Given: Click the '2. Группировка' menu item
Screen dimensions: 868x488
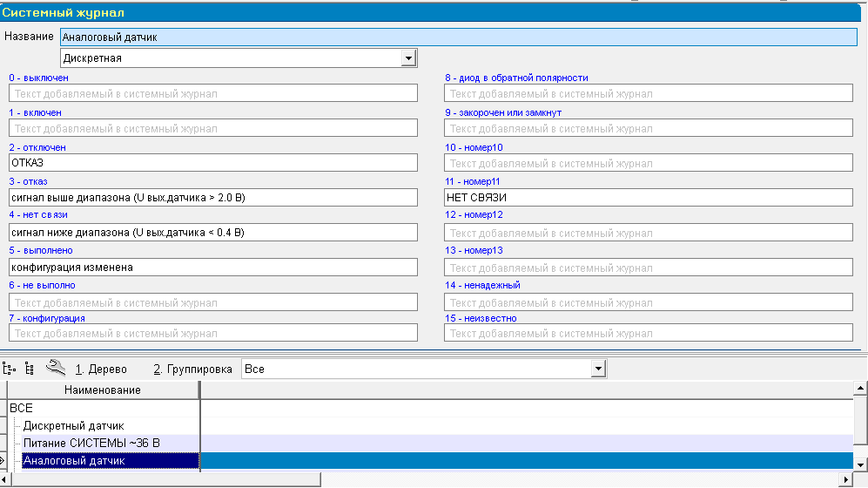Looking at the screenshot, I should pos(192,369).
